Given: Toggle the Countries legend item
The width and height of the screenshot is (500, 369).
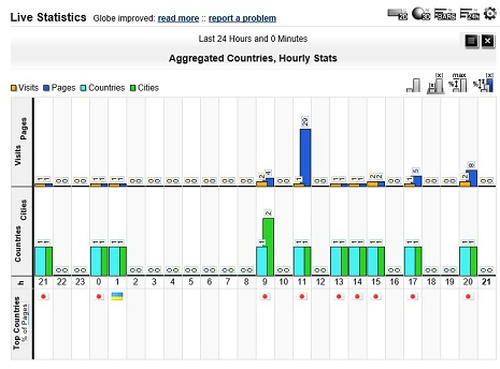Looking at the screenshot, I should [103, 88].
